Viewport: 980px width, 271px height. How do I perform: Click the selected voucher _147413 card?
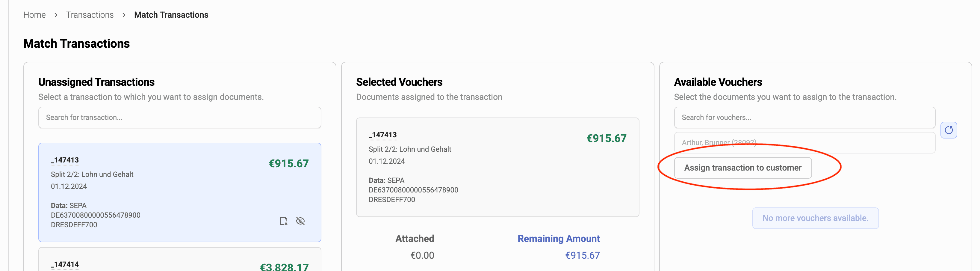click(497, 167)
